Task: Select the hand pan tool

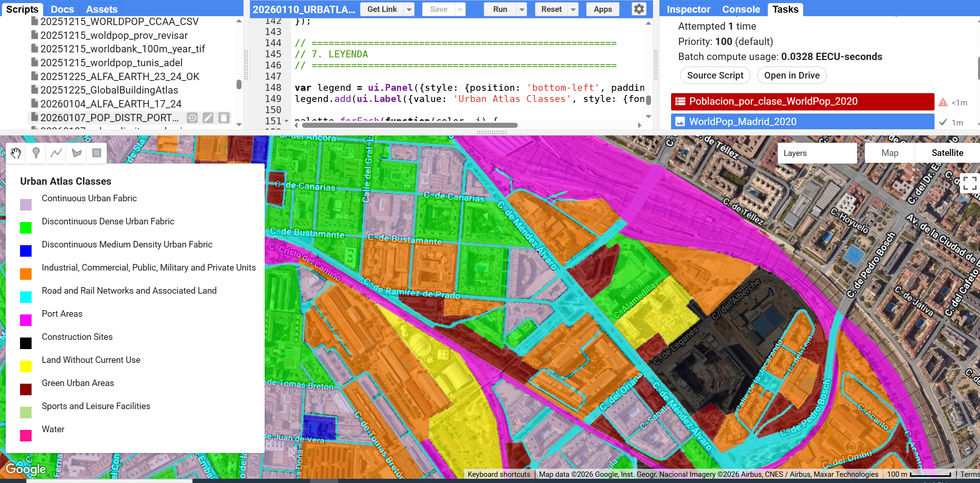Action: pyautogui.click(x=16, y=153)
